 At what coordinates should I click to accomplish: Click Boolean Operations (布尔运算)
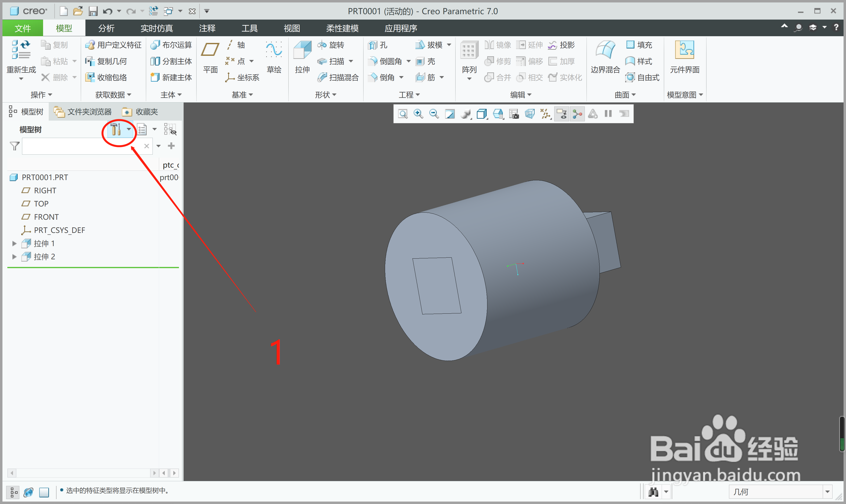pyautogui.click(x=171, y=45)
